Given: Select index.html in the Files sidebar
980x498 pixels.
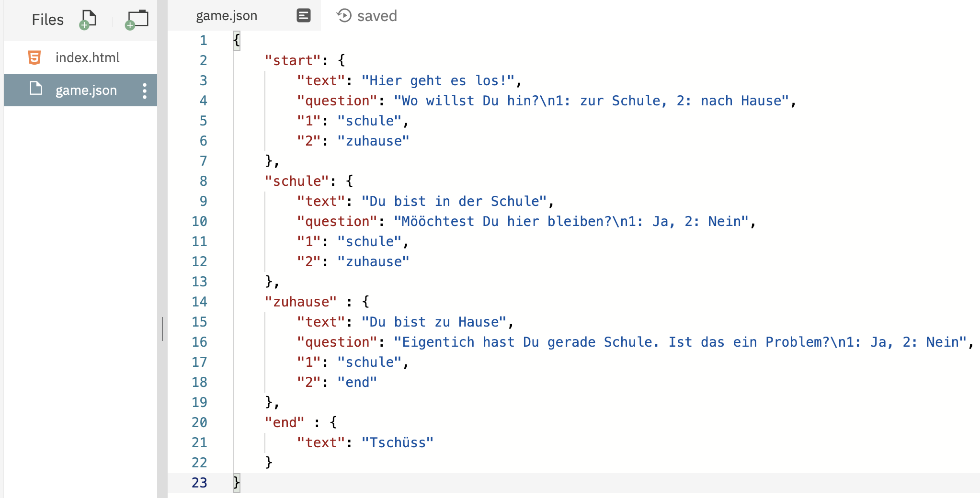Looking at the screenshot, I should [87, 57].
